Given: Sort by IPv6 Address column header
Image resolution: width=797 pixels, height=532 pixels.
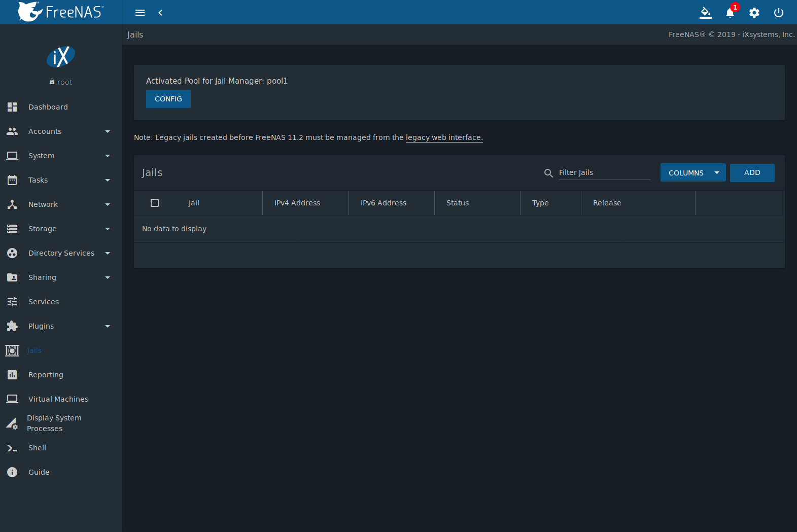Looking at the screenshot, I should [384, 203].
